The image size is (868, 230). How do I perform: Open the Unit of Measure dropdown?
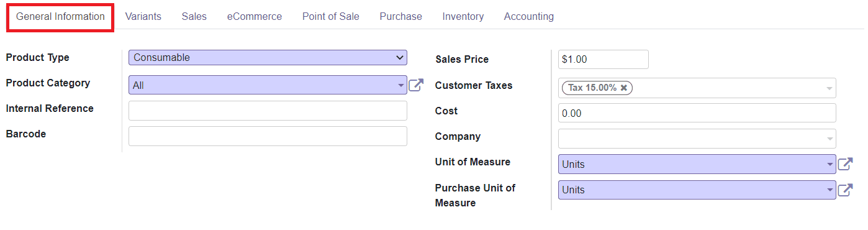tap(697, 164)
